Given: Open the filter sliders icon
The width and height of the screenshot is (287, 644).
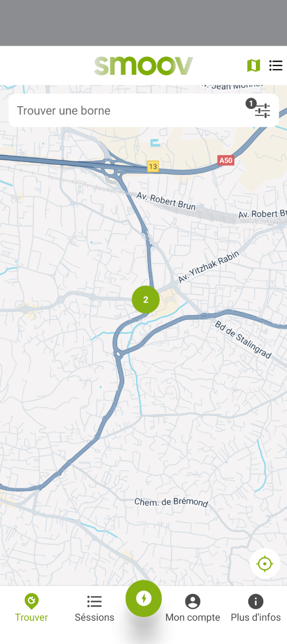Looking at the screenshot, I should [262, 111].
